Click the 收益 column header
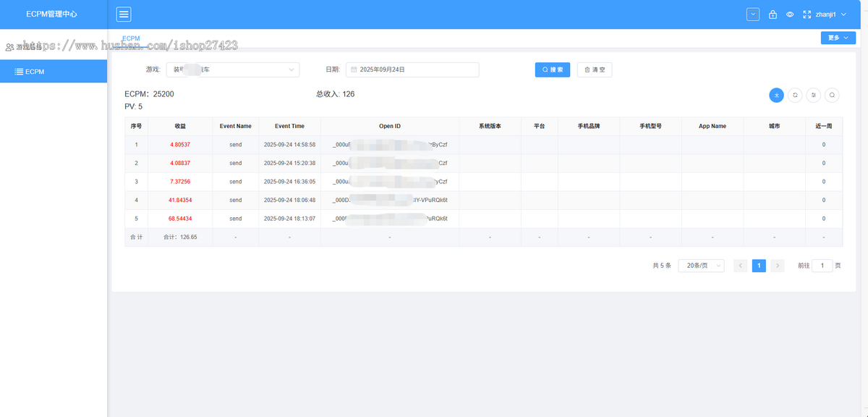The width and height of the screenshot is (868, 417). [180, 126]
